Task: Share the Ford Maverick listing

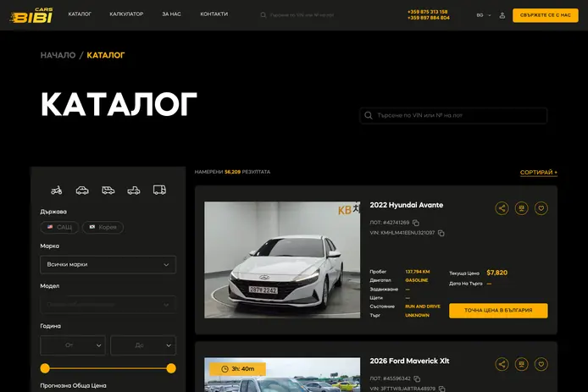Action: click(x=502, y=364)
